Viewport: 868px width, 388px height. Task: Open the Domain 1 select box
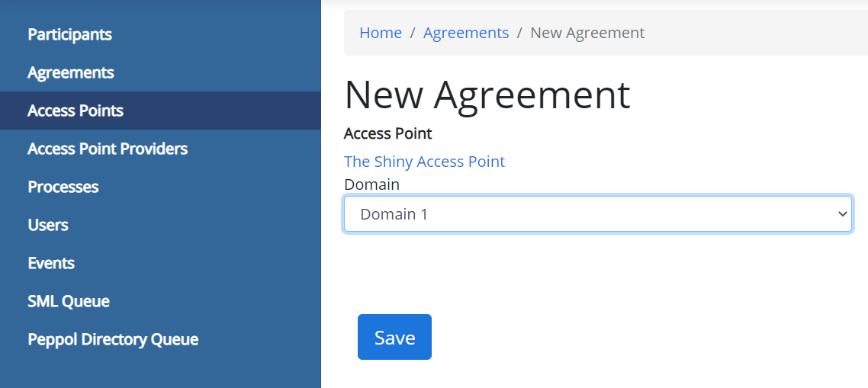[587, 214]
